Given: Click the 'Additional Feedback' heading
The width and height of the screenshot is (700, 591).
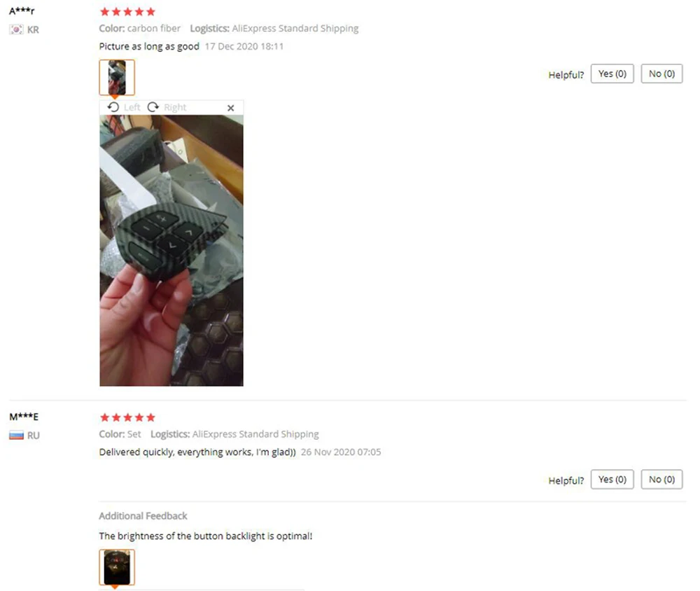Looking at the screenshot, I should [x=143, y=516].
